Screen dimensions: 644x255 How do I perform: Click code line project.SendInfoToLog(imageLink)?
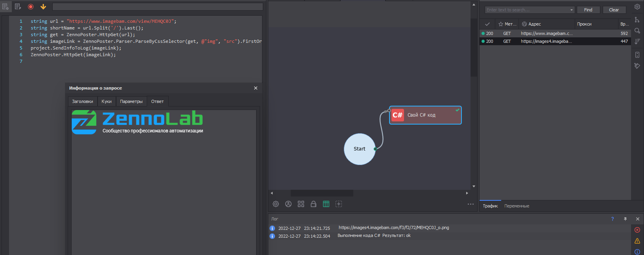click(76, 48)
